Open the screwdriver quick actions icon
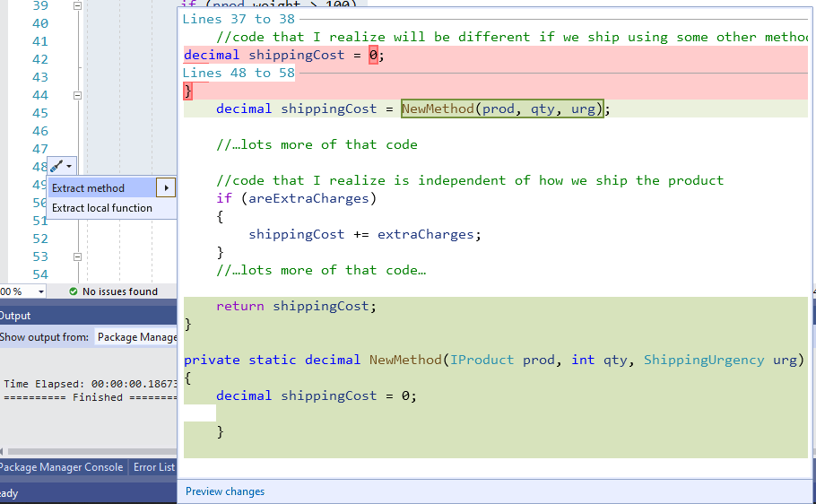This screenshot has height=504, width=816. (56, 166)
